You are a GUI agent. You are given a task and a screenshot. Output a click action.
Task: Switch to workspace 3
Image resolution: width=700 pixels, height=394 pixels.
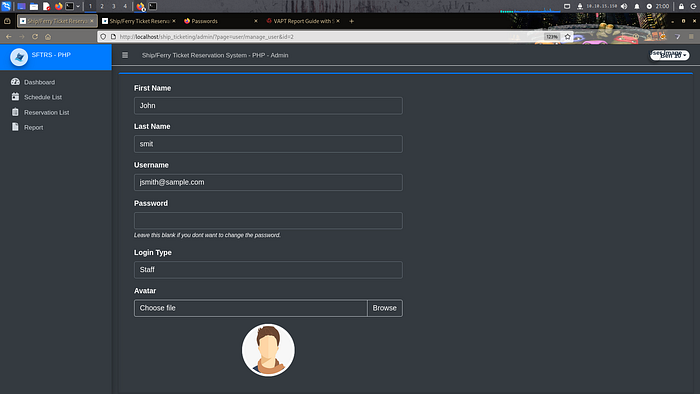113,6
